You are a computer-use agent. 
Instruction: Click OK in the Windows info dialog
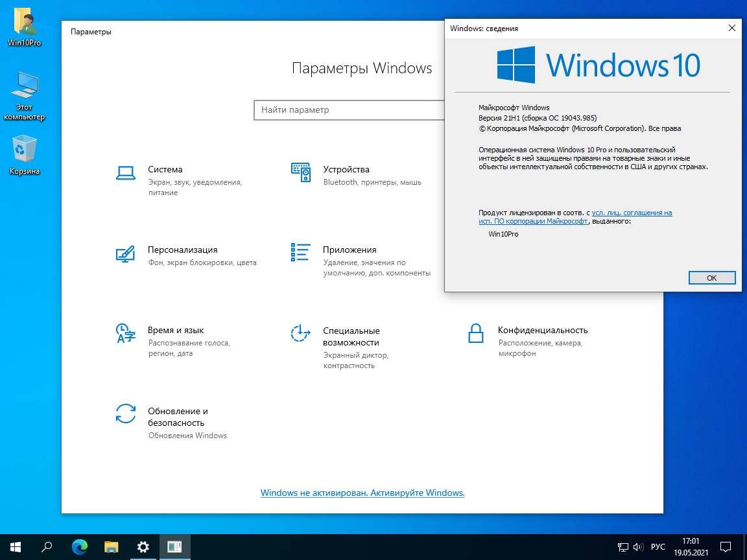[712, 277]
